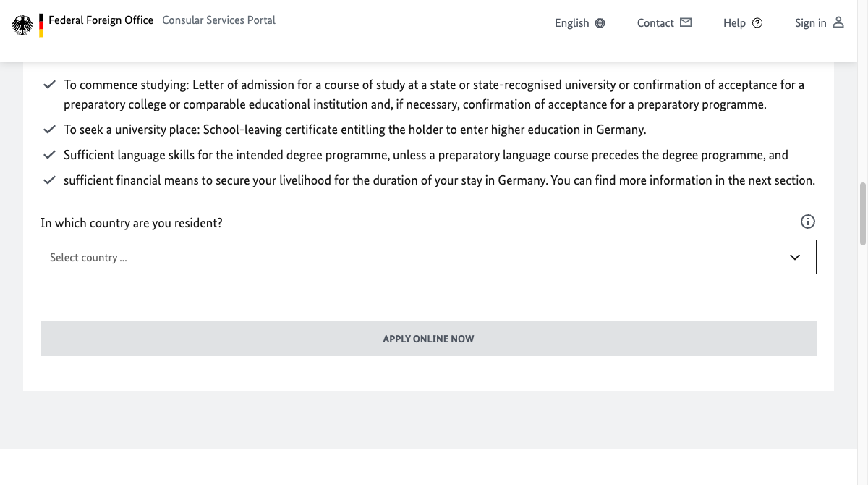Click checkmark beside 'To seek a university place'
Viewport: 868px width, 485px height.
pos(49,130)
